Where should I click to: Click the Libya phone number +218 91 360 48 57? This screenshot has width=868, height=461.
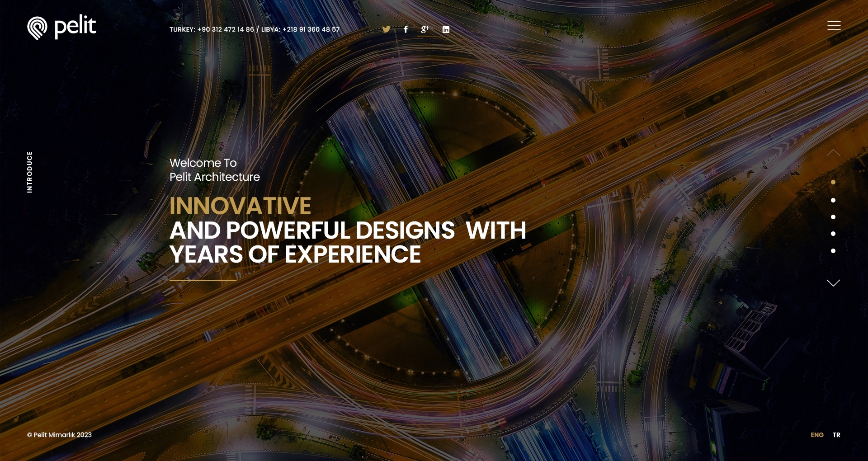[311, 29]
